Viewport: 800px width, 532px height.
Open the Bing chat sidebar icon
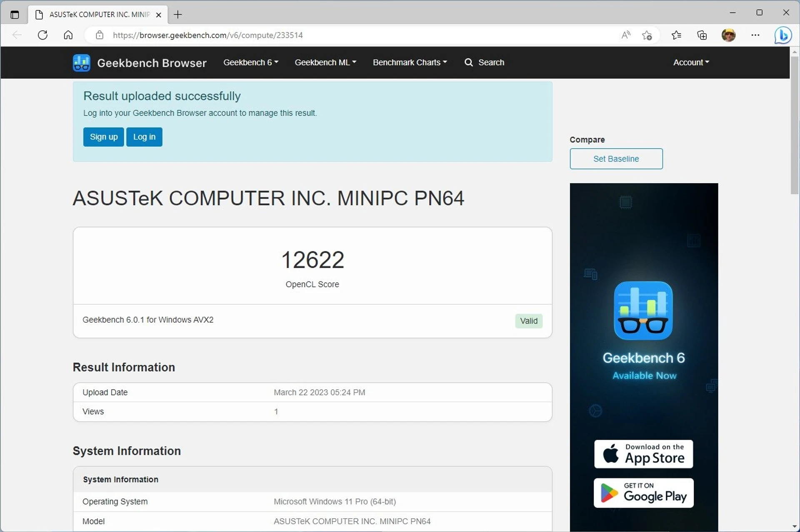pyautogui.click(x=783, y=35)
